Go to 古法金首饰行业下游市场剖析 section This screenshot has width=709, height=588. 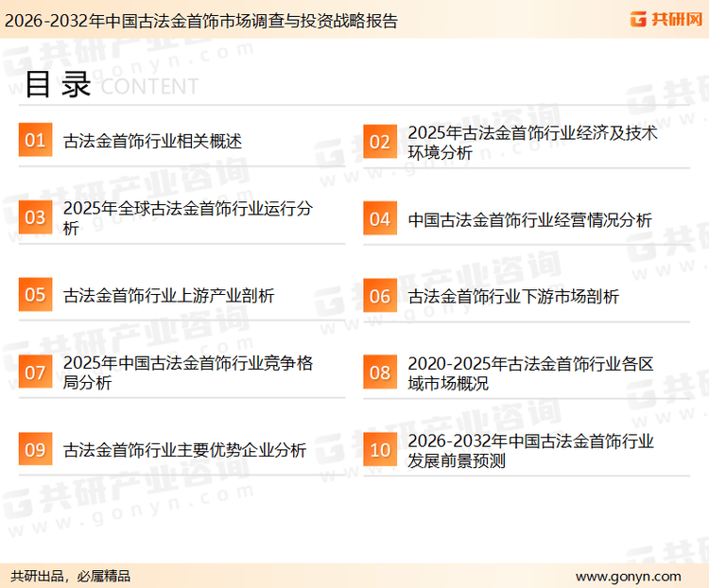point(513,297)
